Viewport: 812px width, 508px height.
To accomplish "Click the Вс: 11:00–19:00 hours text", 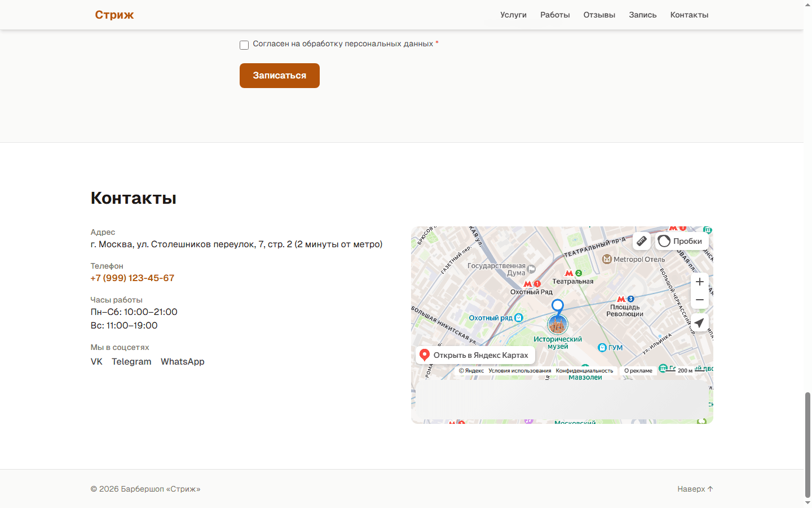I will click(x=124, y=325).
